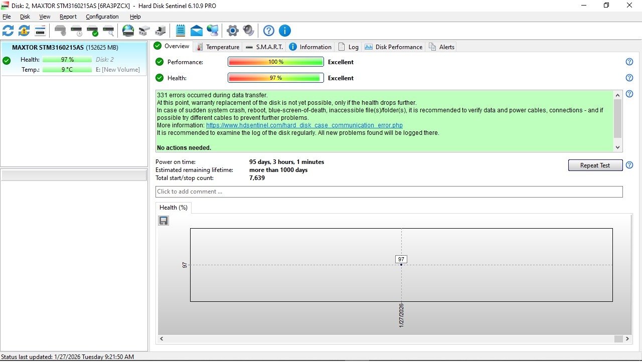Click the comment input field
Viewport: 642px width, 364px height.
389,192
